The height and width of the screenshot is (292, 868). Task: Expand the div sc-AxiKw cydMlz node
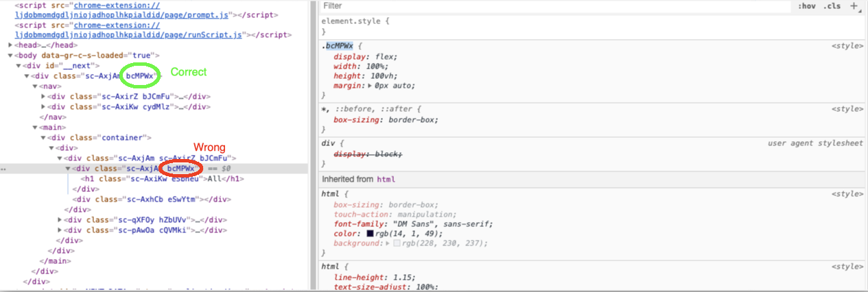(43, 107)
